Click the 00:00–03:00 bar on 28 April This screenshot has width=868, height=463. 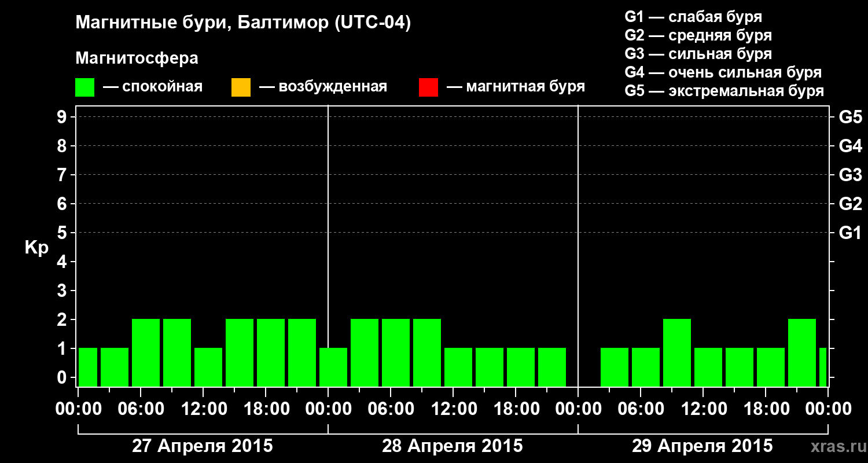pyautogui.click(x=333, y=367)
